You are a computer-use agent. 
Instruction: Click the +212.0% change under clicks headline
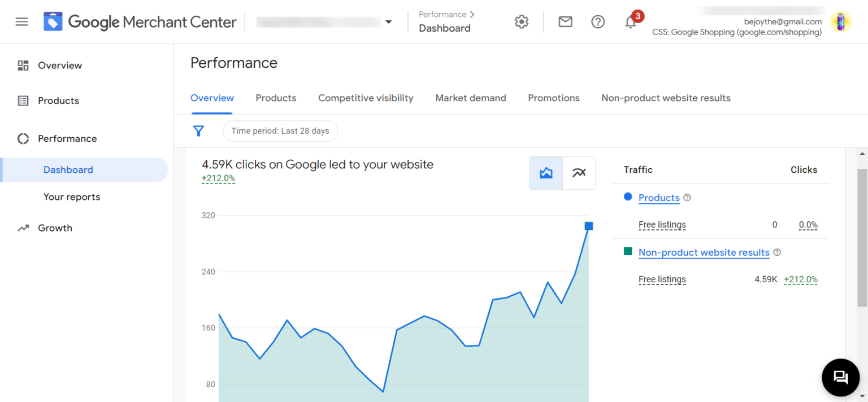[x=218, y=178]
